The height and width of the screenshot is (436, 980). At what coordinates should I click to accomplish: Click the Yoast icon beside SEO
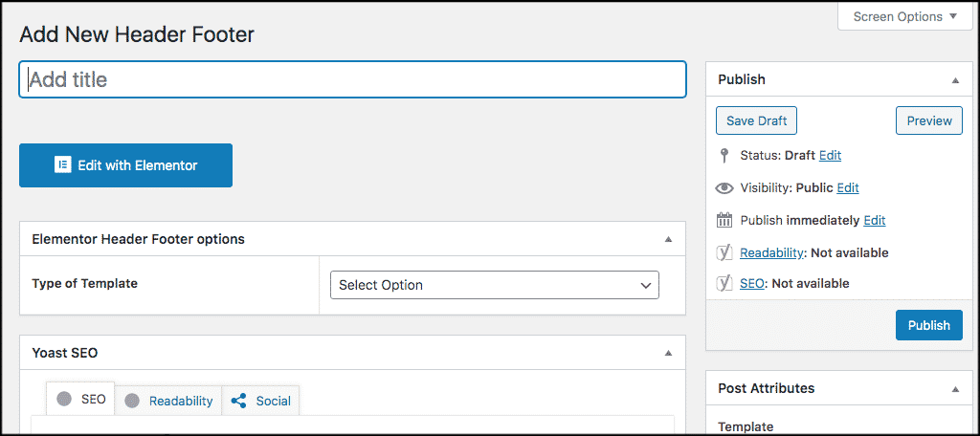tap(724, 284)
